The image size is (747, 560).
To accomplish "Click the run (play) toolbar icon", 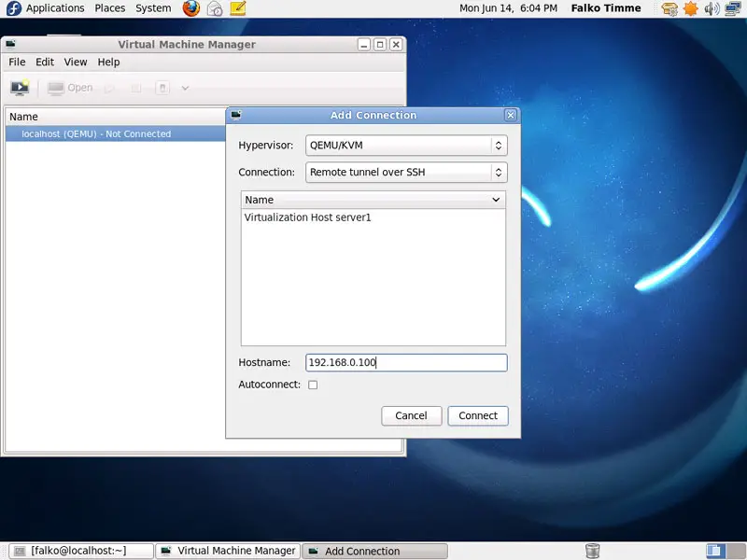I will click(x=109, y=88).
